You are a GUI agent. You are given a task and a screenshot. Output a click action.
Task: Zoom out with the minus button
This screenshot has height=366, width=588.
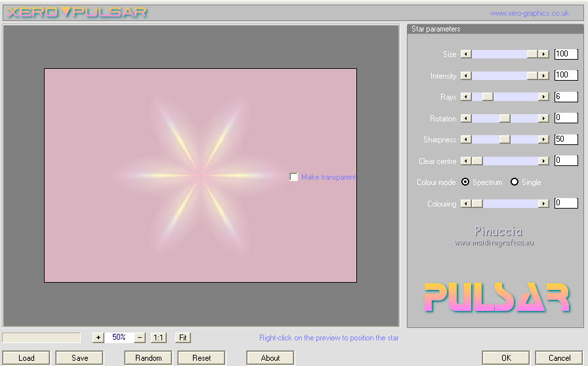[140, 338]
